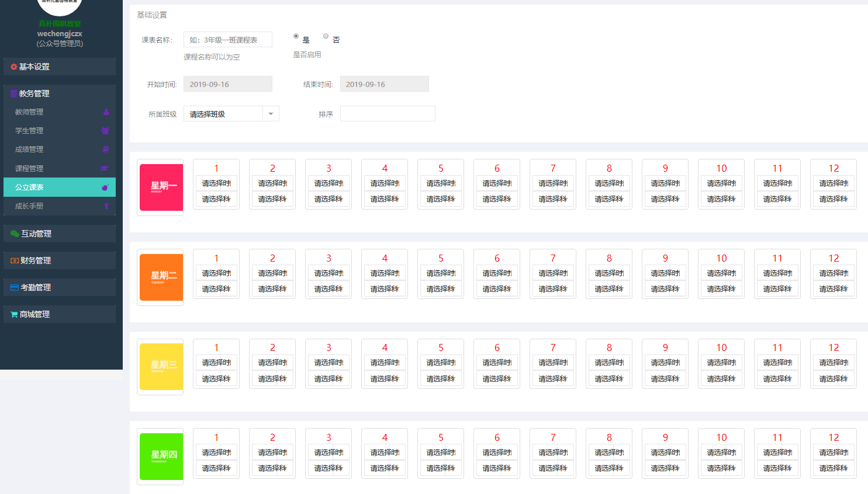
Task: Open subject dropdown for Monday period 2
Action: coord(272,199)
